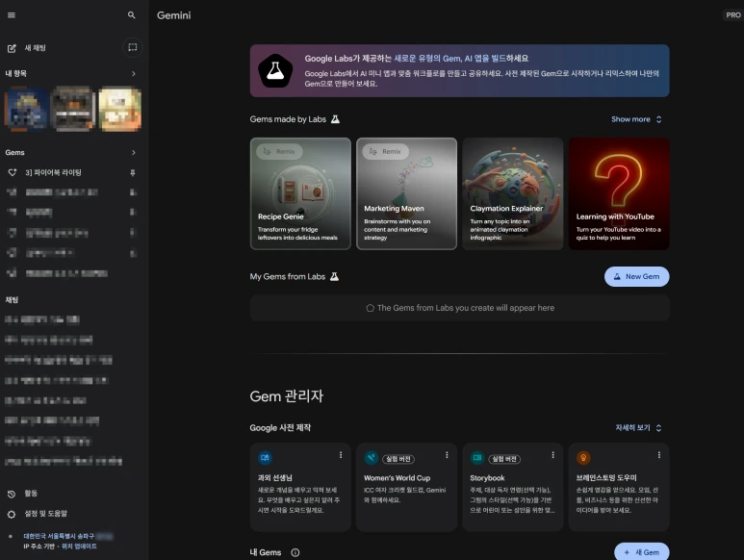The width and height of the screenshot is (744, 560).
Task: Open more options for 브레인스토밍 도우미 card
Action: coord(659,455)
